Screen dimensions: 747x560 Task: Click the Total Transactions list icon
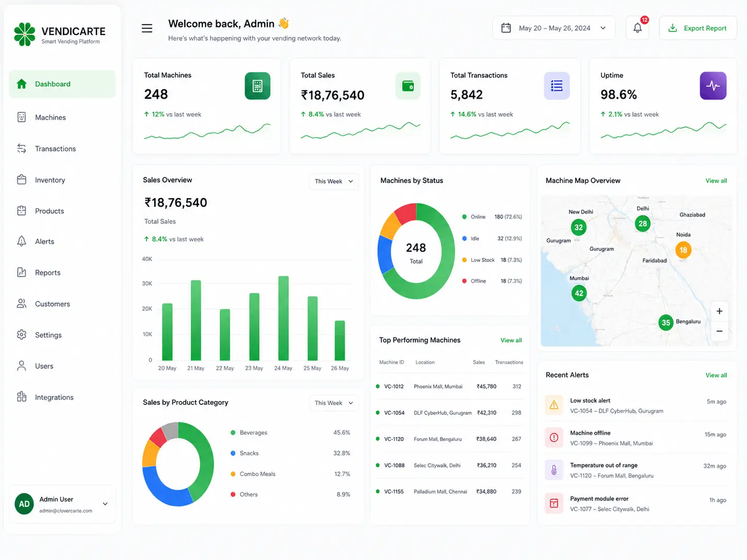coord(557,86)
